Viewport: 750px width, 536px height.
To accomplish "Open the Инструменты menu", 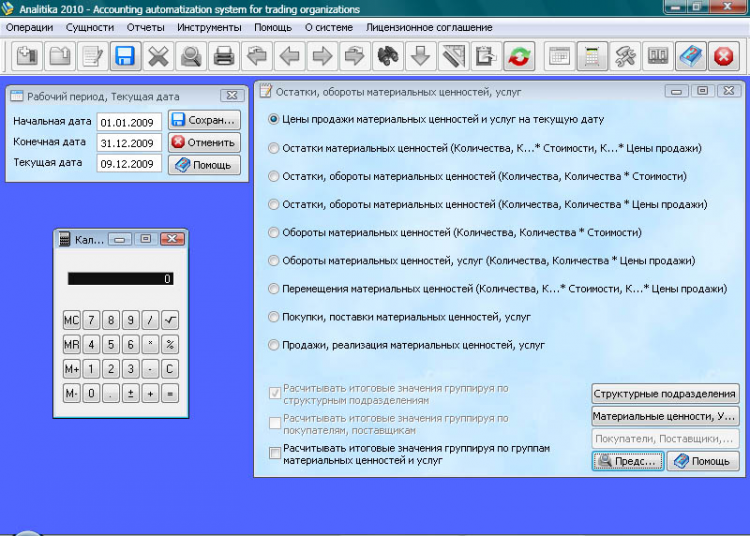I will coord(209,28).
